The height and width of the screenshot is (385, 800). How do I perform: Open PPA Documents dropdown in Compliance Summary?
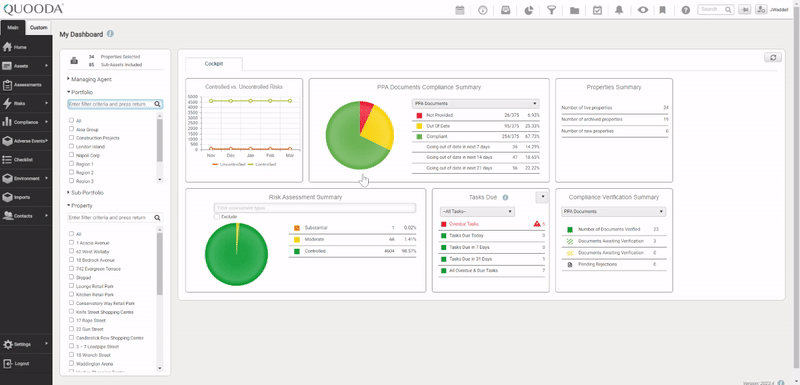coord(476,104)
